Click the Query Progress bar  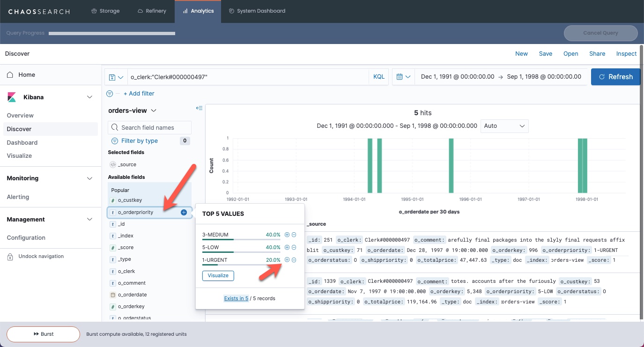tap(112, 34)
